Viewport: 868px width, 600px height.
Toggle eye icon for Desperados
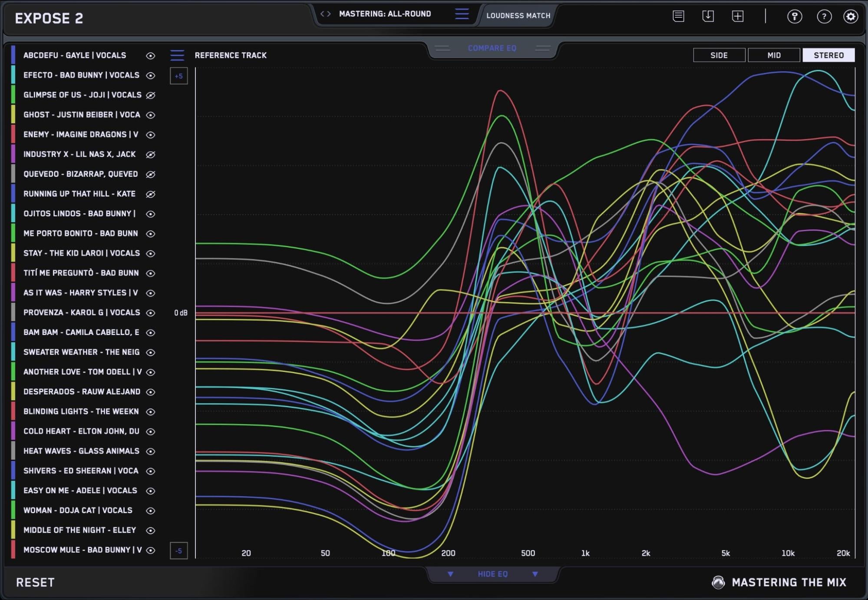coord(151,391)
